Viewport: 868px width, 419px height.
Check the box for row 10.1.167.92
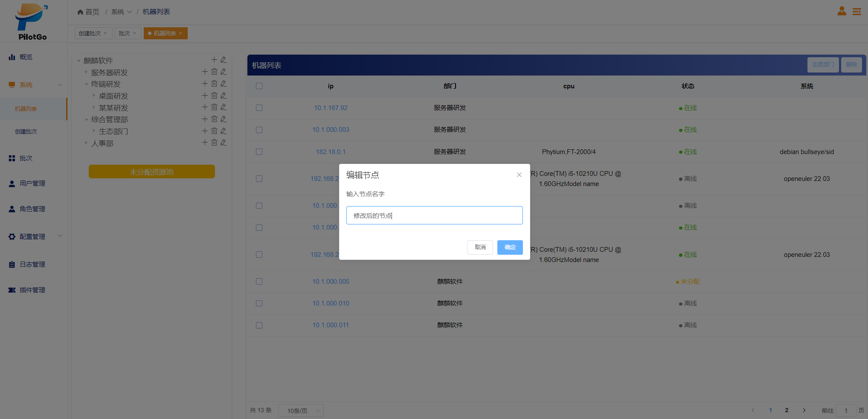tap(259, 108)
